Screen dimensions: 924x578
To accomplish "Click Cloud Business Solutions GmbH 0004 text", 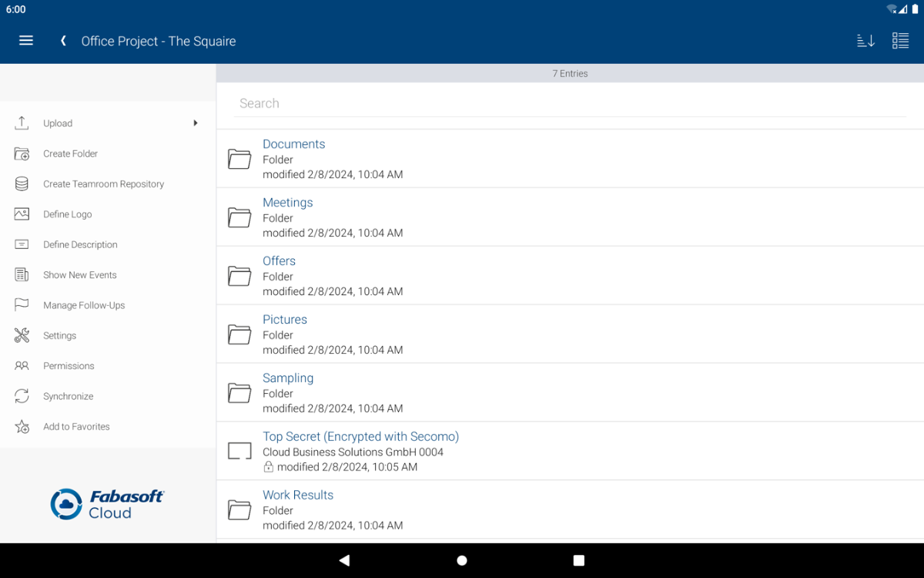I will (353, 452).
